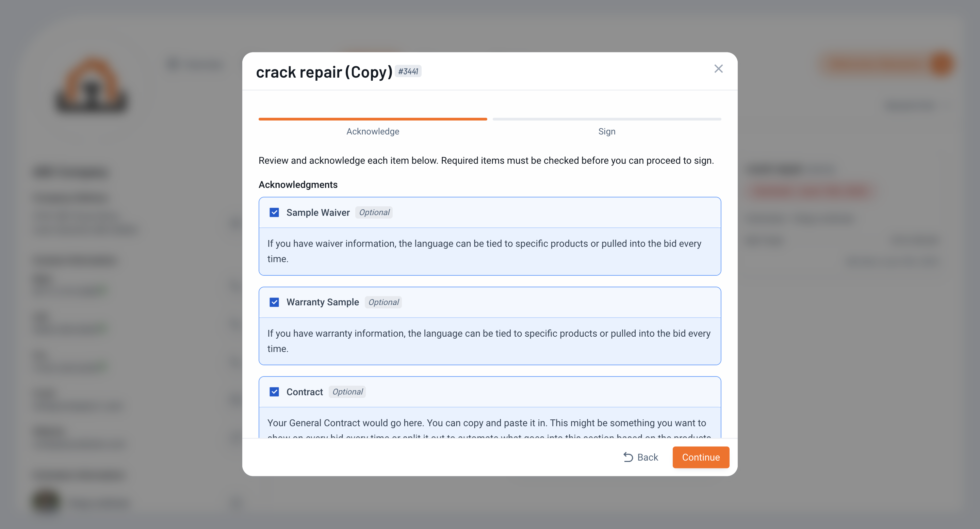Image resolution: width=980 pixels, height=529 pixels.
Task: Click the Continue button
Action: pos(701,457)
